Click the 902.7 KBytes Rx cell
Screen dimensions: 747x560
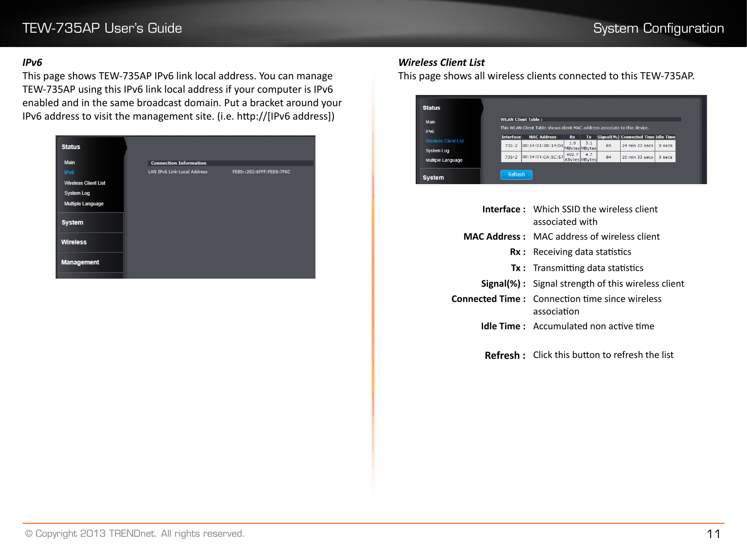point(572,157)
